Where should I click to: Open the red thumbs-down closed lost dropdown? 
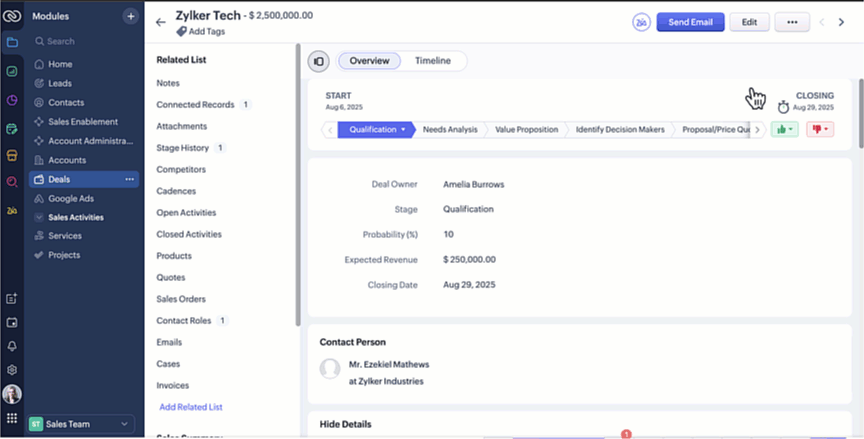click(819, 129)
